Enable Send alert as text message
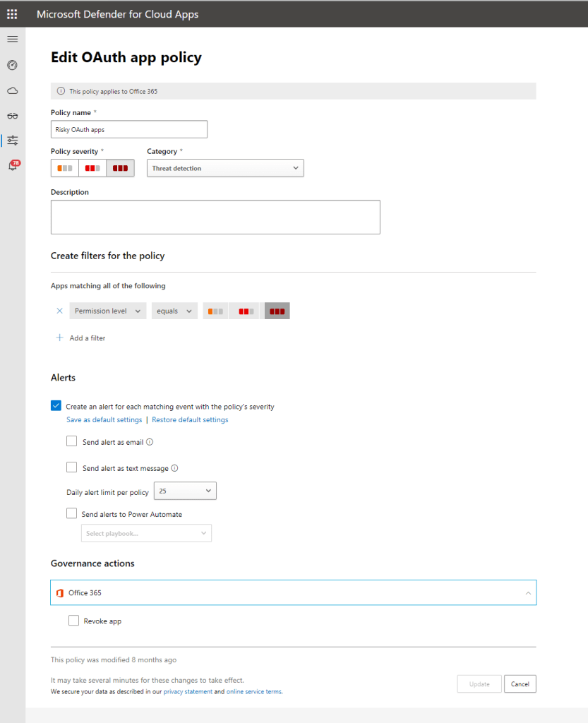This screenshot has width=588, height=723. [x=71, y=467]
